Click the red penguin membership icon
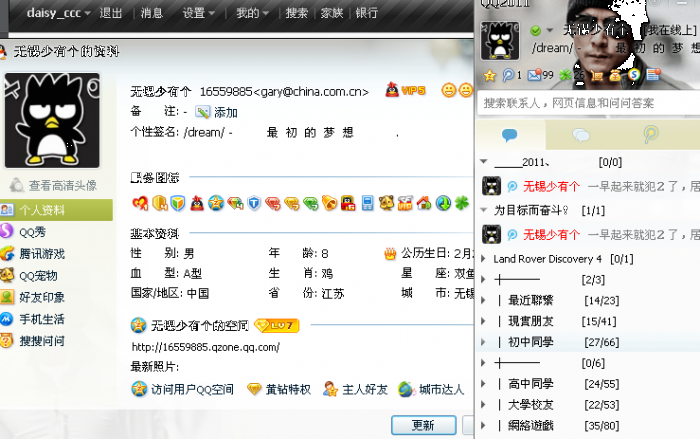This screenshot has width=700, height=439. [197, 203]
